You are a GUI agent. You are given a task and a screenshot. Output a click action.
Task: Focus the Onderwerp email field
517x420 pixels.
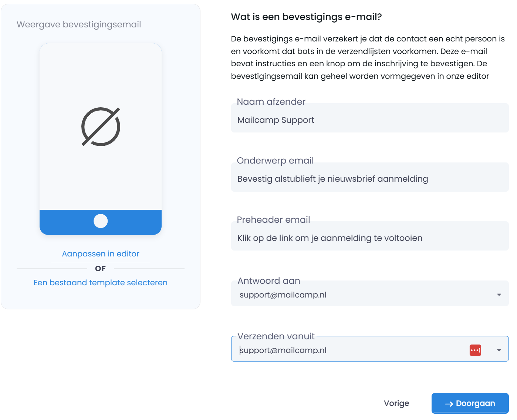coord(369,179)
